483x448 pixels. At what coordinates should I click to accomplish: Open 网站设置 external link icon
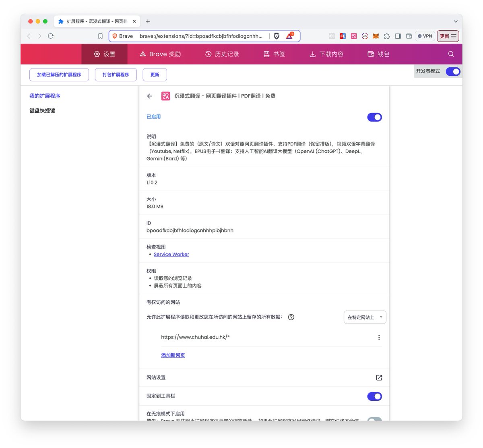click(379, 377)
